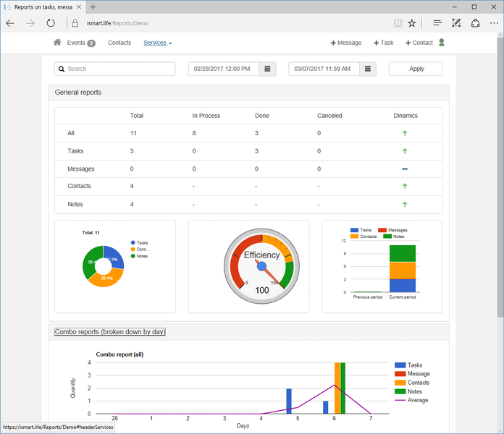Open the Events menu item
The width and height of the screenshot is (504, 434).
pos(80,43)
